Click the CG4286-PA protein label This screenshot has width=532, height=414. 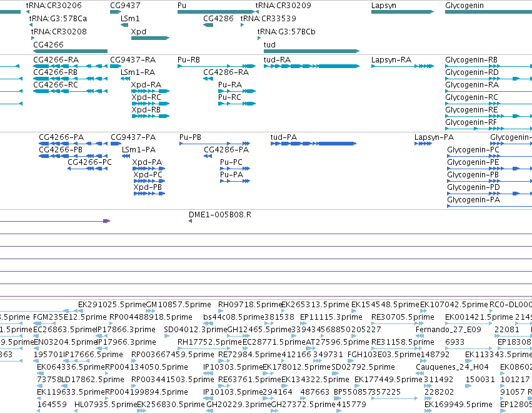tap(226, 150)
